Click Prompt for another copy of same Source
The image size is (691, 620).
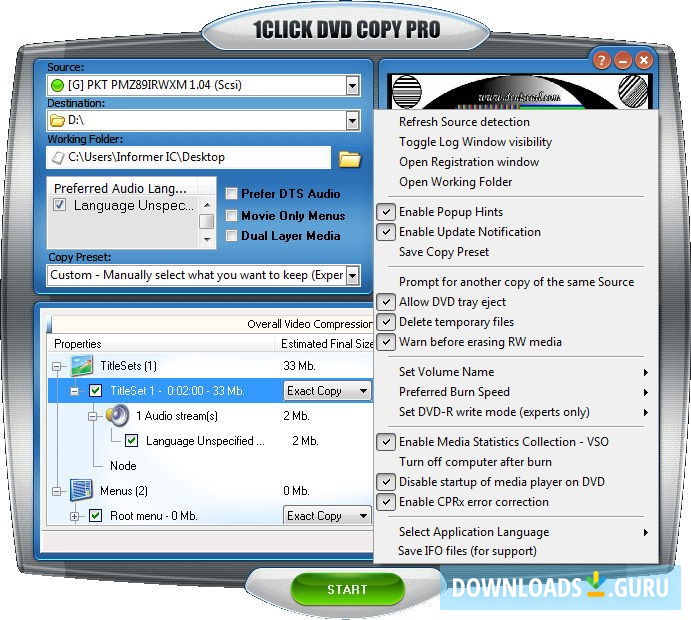(516, 282)
